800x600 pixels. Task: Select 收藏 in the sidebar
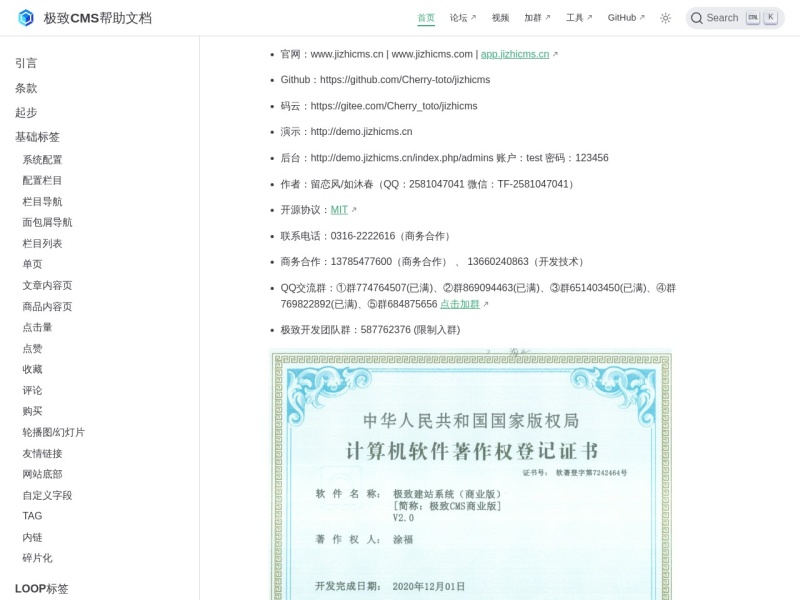click(x=32, y=369)
